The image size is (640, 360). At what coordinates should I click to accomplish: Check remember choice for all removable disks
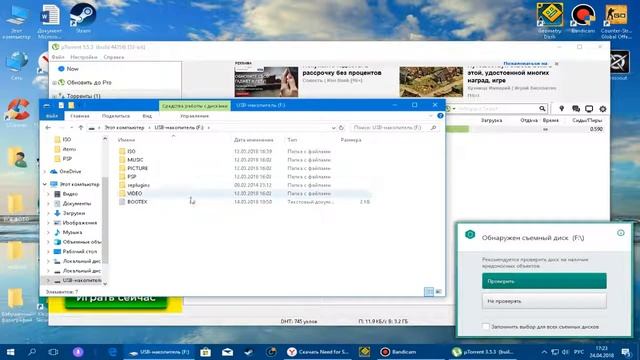(x=485, y=327)
